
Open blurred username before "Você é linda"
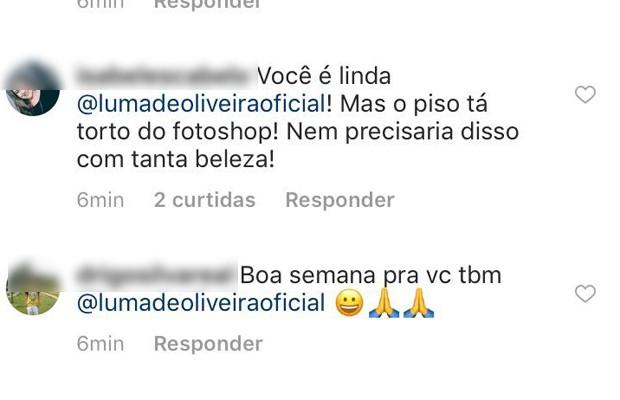pyautogui.click(x=165, y=76)
